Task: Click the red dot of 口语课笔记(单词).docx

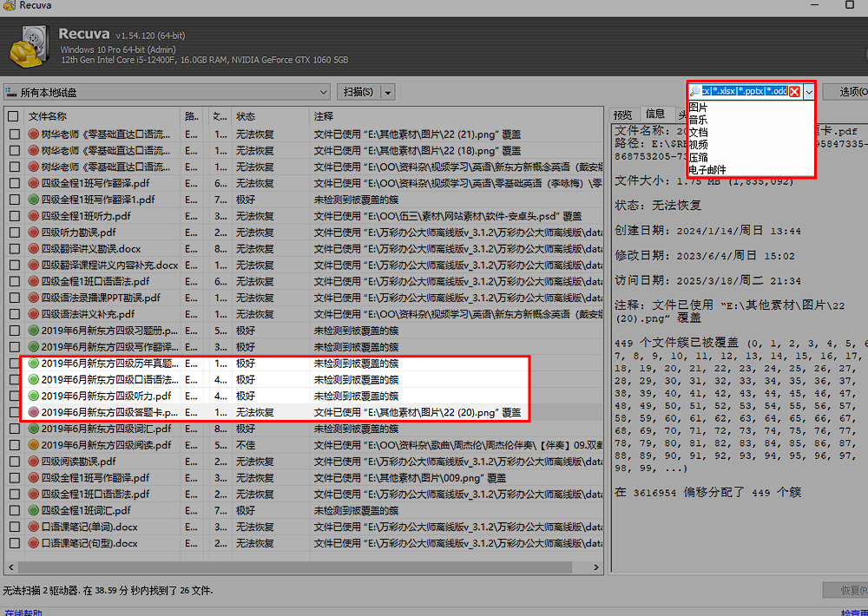Action: [33, 527]
